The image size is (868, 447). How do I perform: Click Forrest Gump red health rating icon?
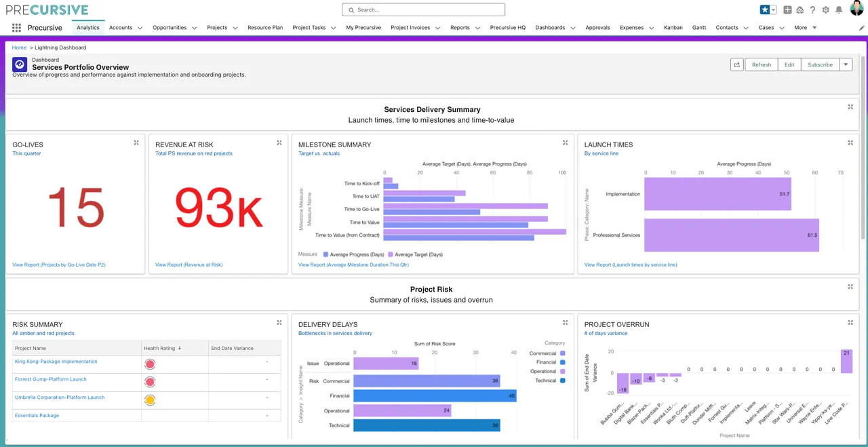pyautogui.click(x=150, y=382)
